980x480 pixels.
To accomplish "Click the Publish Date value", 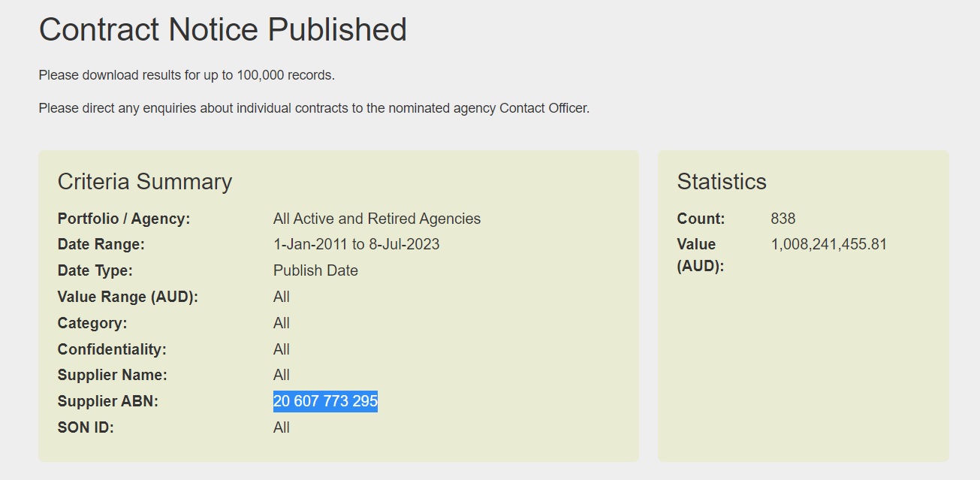I will (315, 270).
